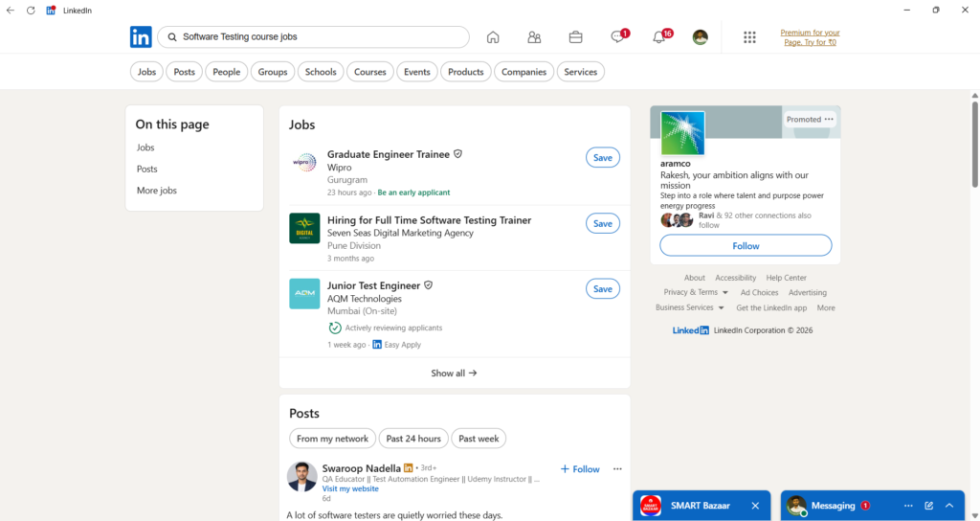Open Hiring for Full Time Software Testing Trainer
The width and height of the screenshot is (980, 521).
pyautogui.click(x=430, y=220)
